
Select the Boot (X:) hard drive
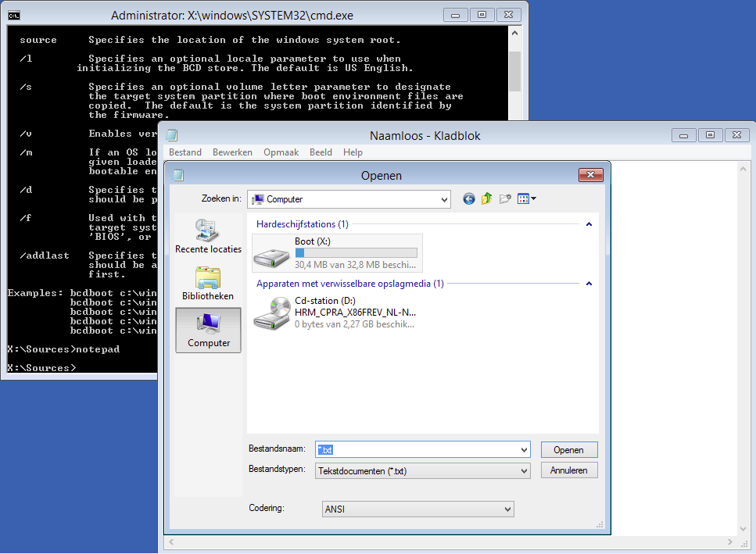click(337, 253)
